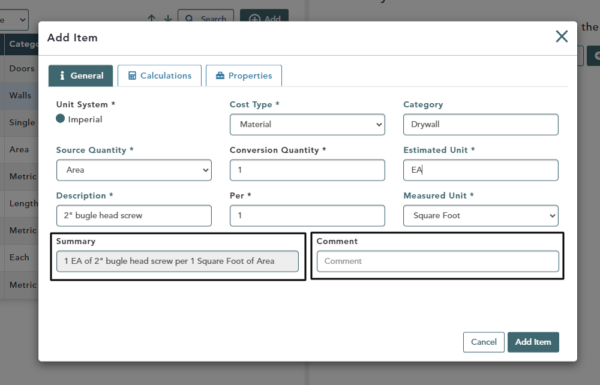Screen dimensions: 600x385
Task: Click the Search button in background toolbar
Action: [205, 16]
